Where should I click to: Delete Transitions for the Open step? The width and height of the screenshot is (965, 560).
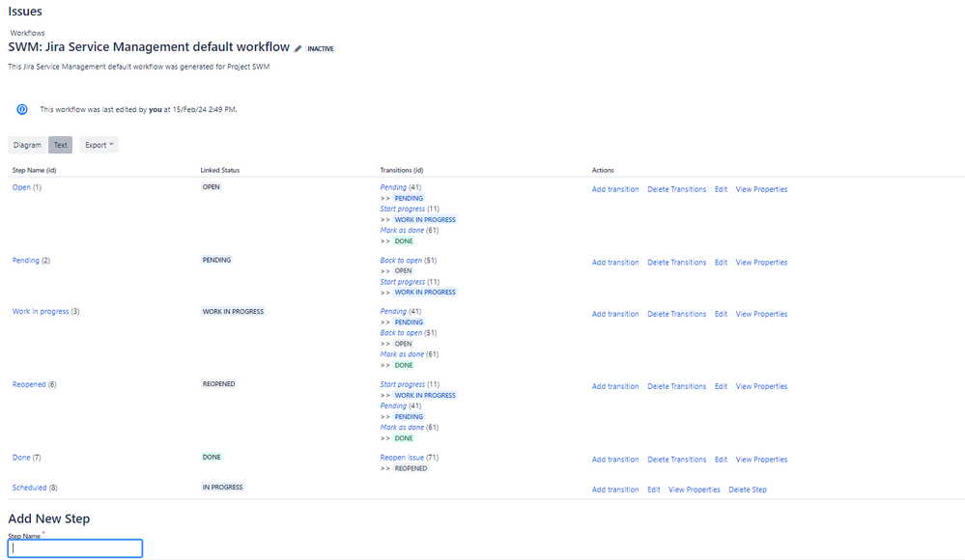677,189
